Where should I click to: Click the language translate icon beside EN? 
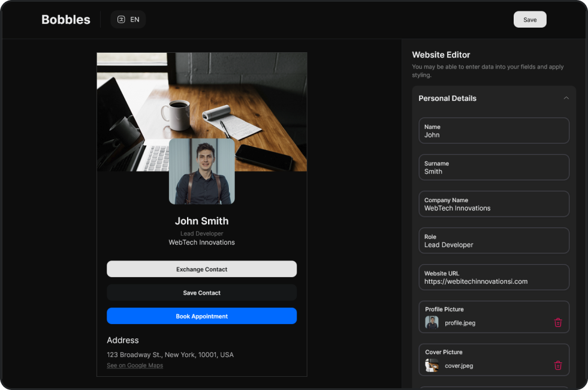tap(121, 20)
